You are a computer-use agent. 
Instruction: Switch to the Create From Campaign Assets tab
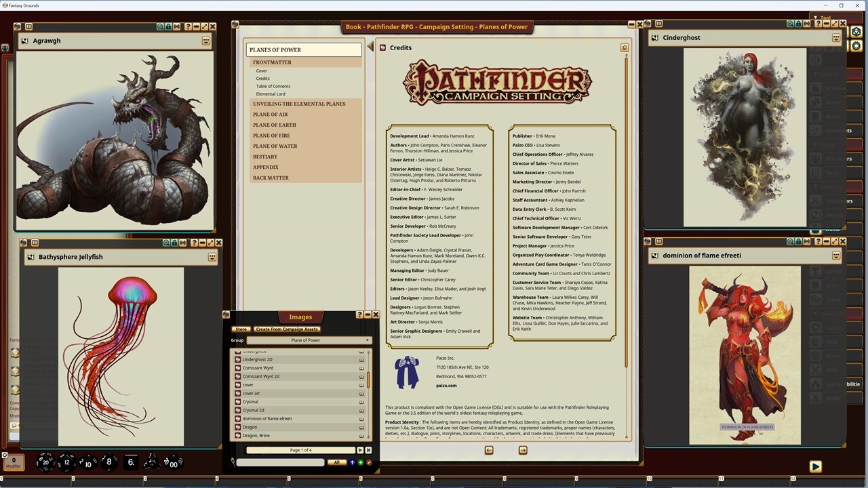click(x=285, y=329)
